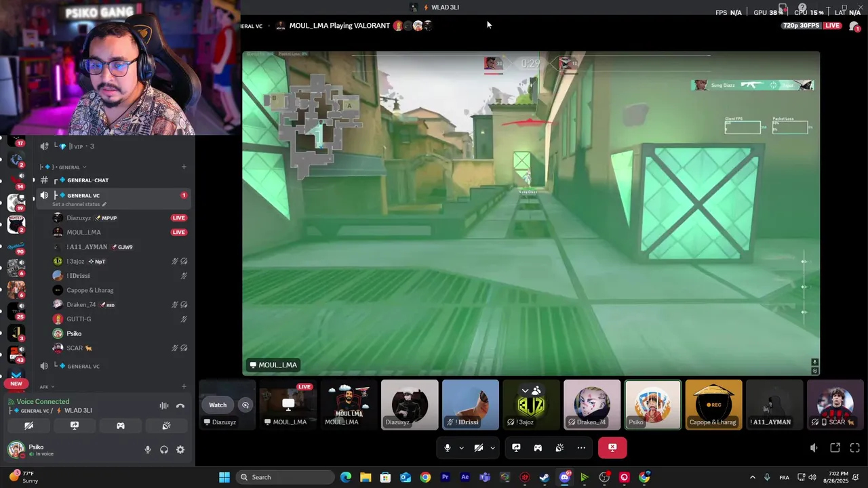The height and width of the screenshot is (488, 868).
Task: Select Capope & Lharag participant tile
Action: (713, 405)
